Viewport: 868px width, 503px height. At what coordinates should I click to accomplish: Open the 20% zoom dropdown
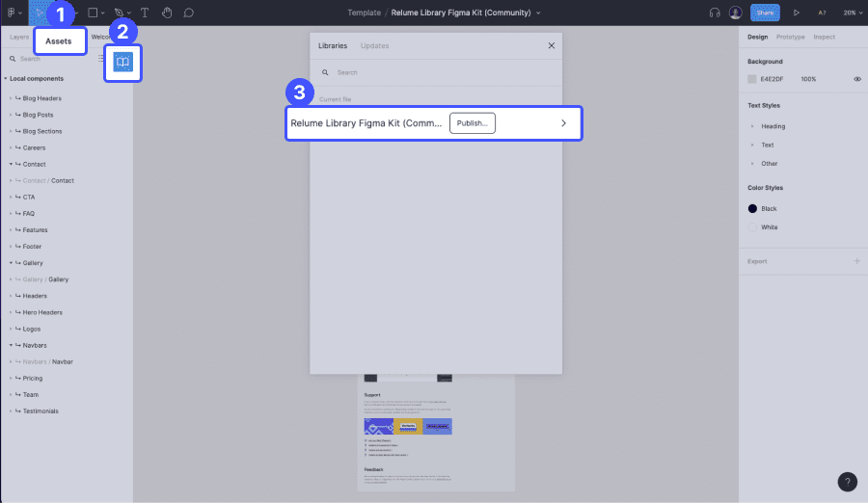pyautogui.click(x=853, y=13)
